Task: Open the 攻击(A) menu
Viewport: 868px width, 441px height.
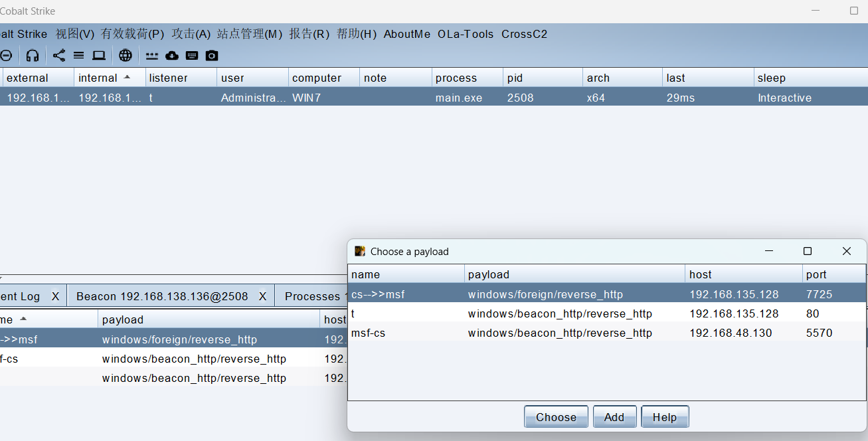Action: click(x=191, y=34)
